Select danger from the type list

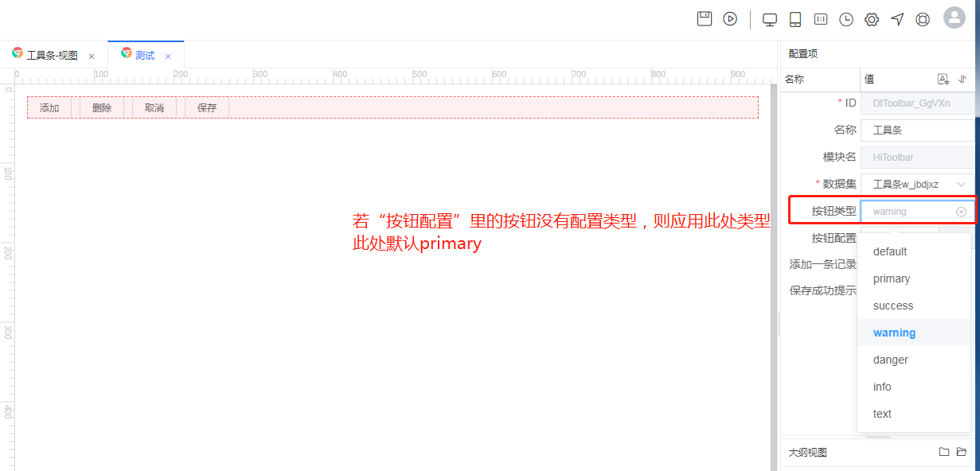tap(890, 360)
